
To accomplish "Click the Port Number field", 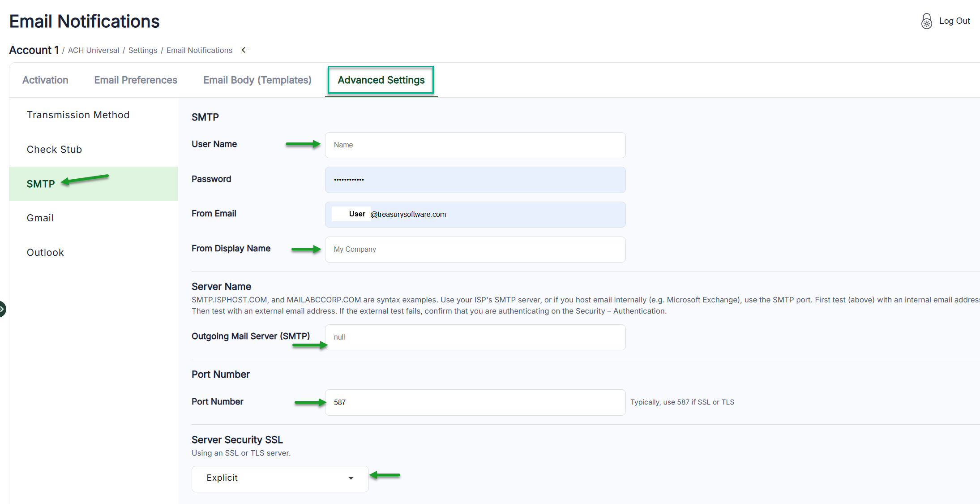I will click(475, 402).
